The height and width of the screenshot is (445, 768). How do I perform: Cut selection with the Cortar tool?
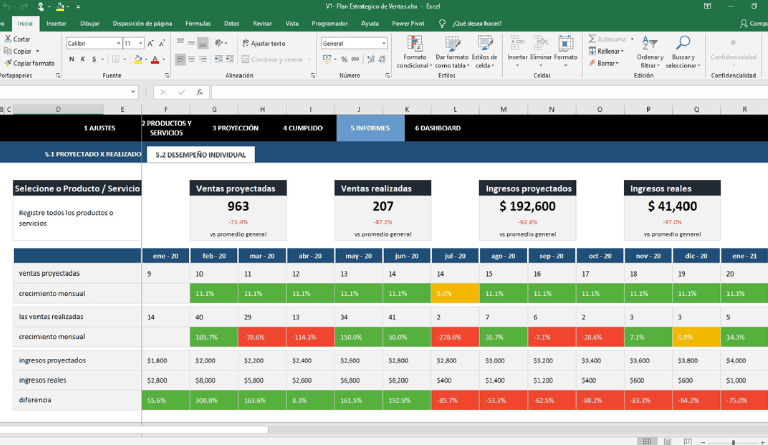click(x=17, y=39)
